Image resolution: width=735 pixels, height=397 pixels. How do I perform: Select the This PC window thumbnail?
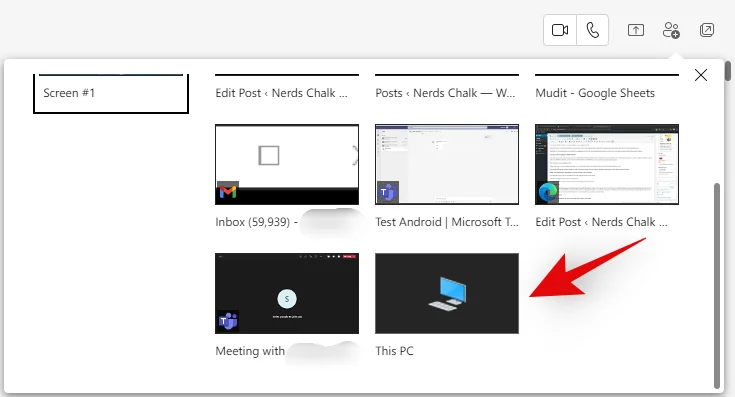447,293
